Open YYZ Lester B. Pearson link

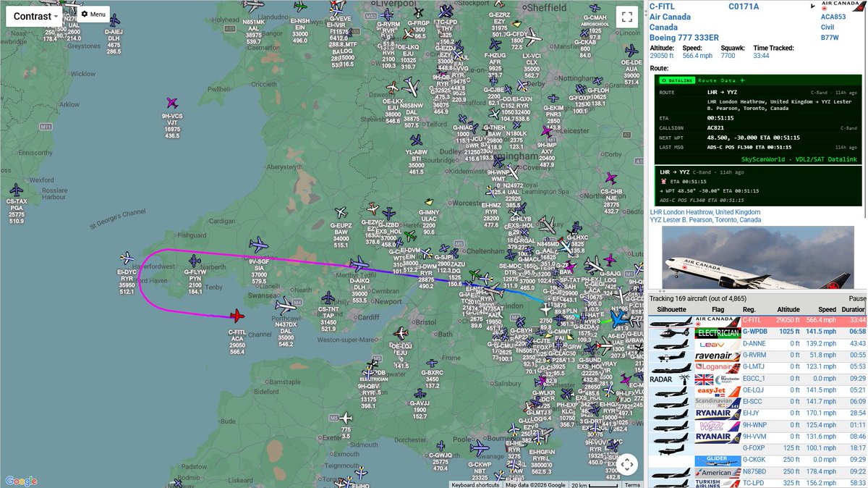point(705,220)
